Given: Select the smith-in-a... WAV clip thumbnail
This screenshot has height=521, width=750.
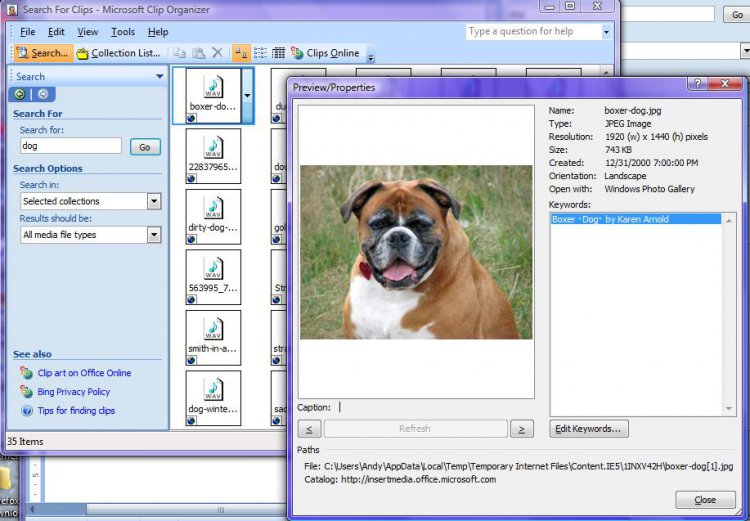Looking at the screenshot, I should click(x=213, y=337).
